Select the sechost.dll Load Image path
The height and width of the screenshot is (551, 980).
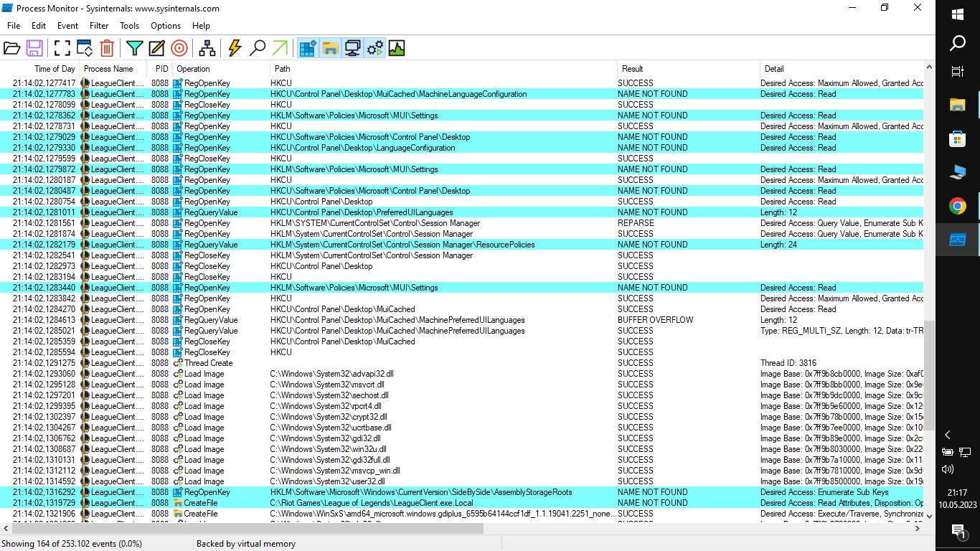(x=329, y=395)
